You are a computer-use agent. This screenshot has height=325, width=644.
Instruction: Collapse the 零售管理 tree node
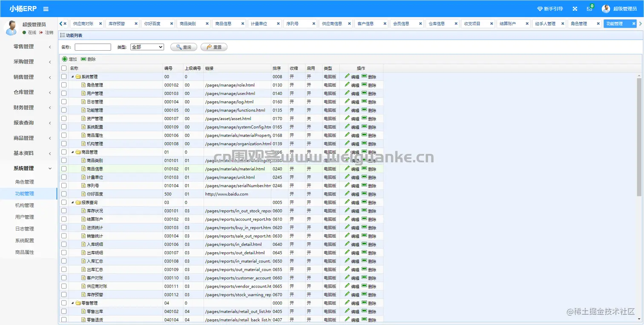[x=72, y=303]
